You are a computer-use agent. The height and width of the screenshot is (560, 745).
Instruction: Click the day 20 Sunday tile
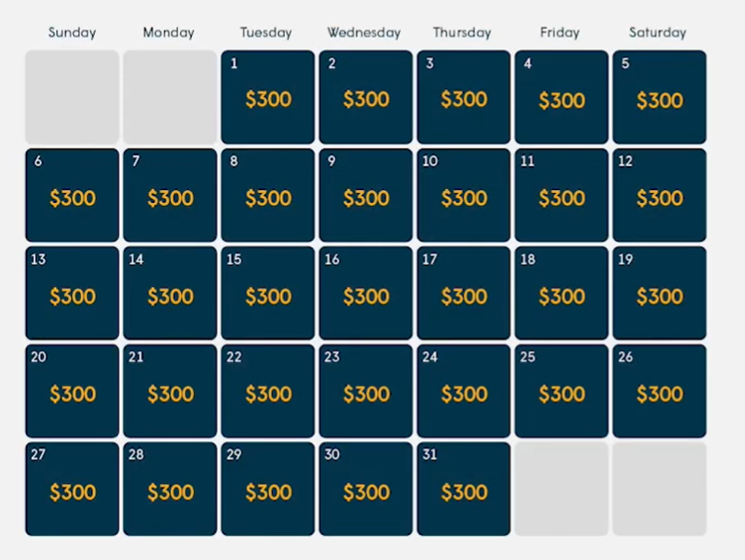pos(72,391)
